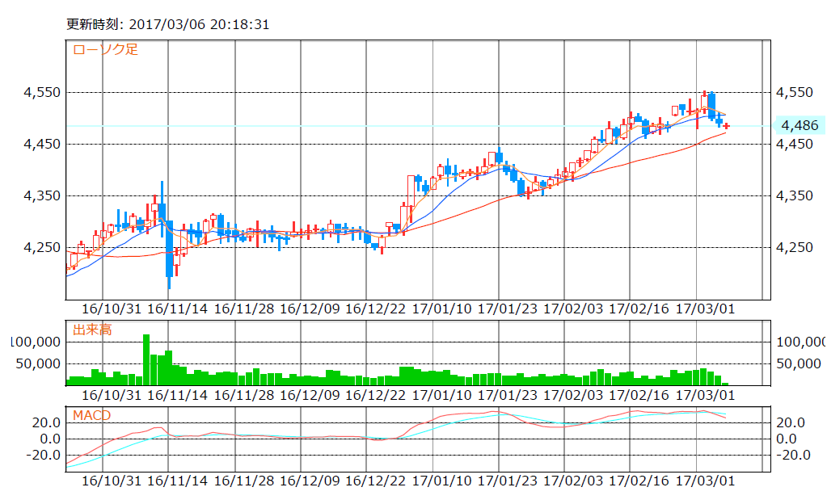Click 20.0 on the left MACD axis
The height and width of the screenshot is (504, 827).
(46, 422)
